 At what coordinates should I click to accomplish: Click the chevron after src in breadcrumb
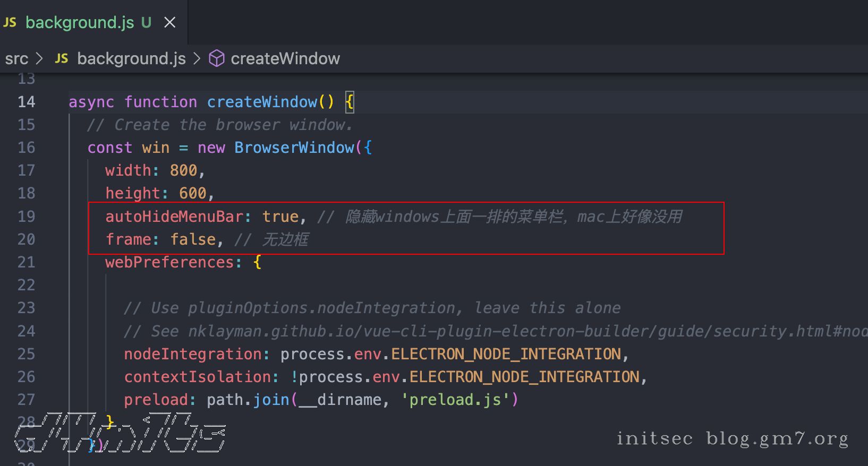39,58
